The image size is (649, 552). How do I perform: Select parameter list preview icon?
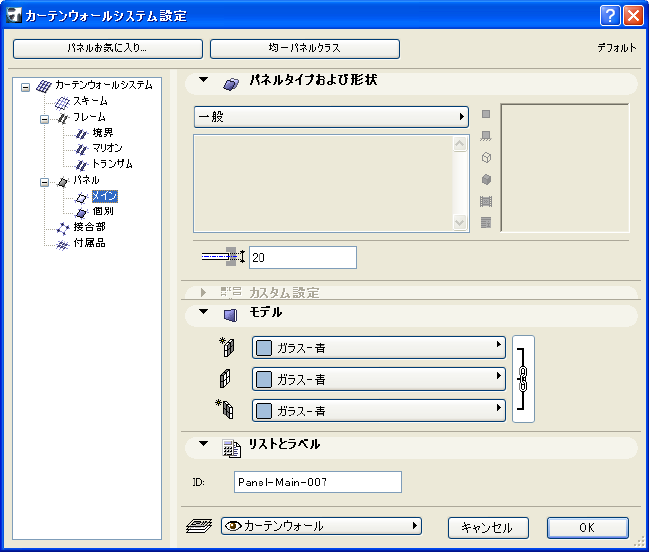[x=486, y=223]
